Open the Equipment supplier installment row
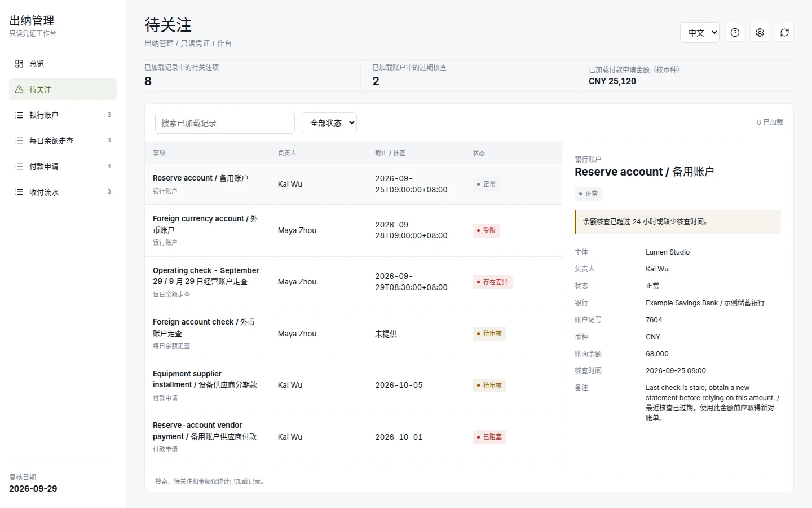 (353, 386)
